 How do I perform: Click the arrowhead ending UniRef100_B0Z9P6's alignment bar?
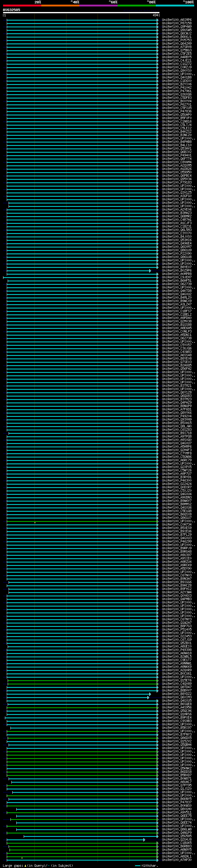tap(150, 271)
